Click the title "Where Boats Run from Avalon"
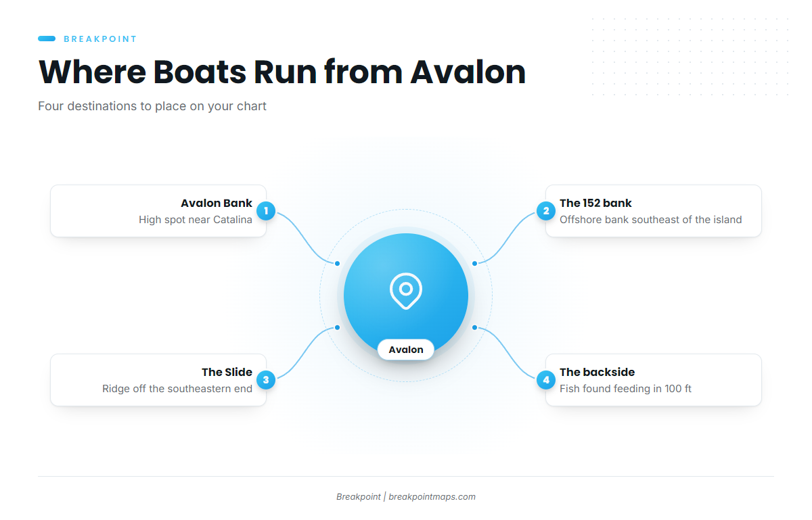 (x=282, y=72)
